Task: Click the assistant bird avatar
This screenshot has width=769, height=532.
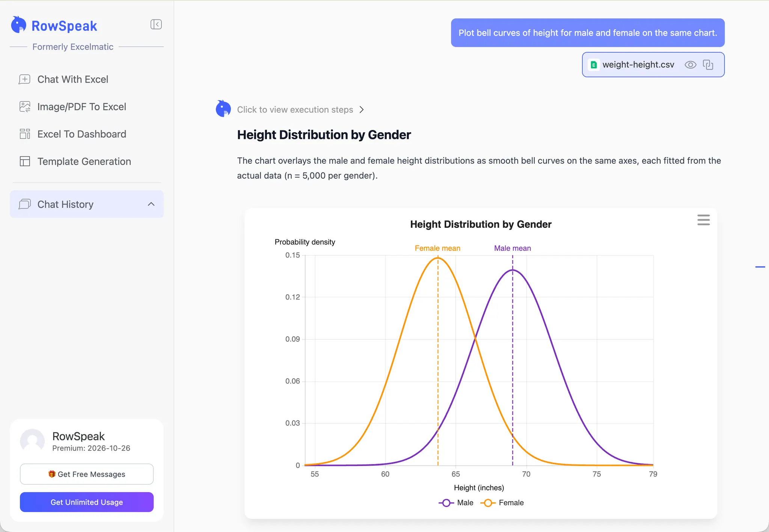Action: pos(223,109)
